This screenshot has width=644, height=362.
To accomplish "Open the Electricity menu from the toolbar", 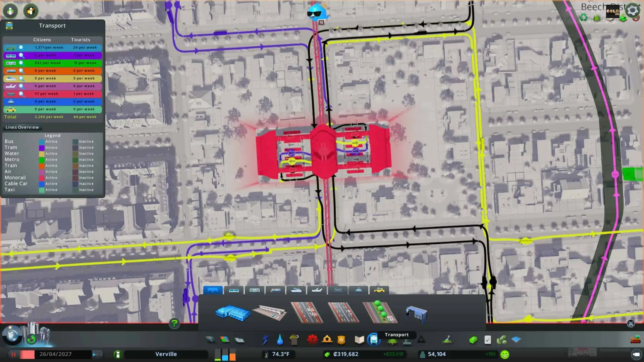I will [266, 339].
